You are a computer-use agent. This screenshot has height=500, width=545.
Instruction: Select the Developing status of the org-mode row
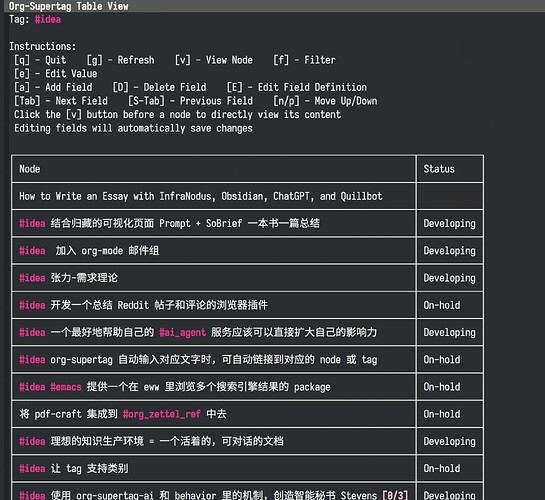click(x=449, y=251)
